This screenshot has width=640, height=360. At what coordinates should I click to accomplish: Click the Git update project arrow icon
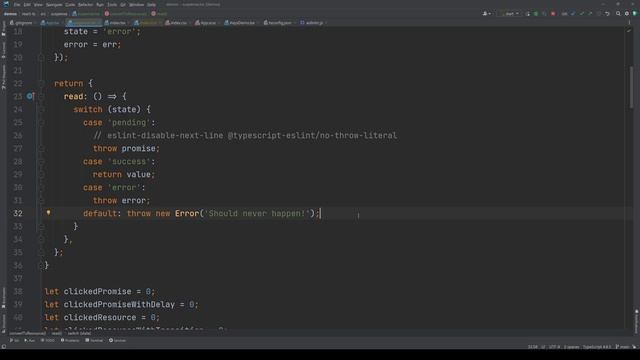573,13
